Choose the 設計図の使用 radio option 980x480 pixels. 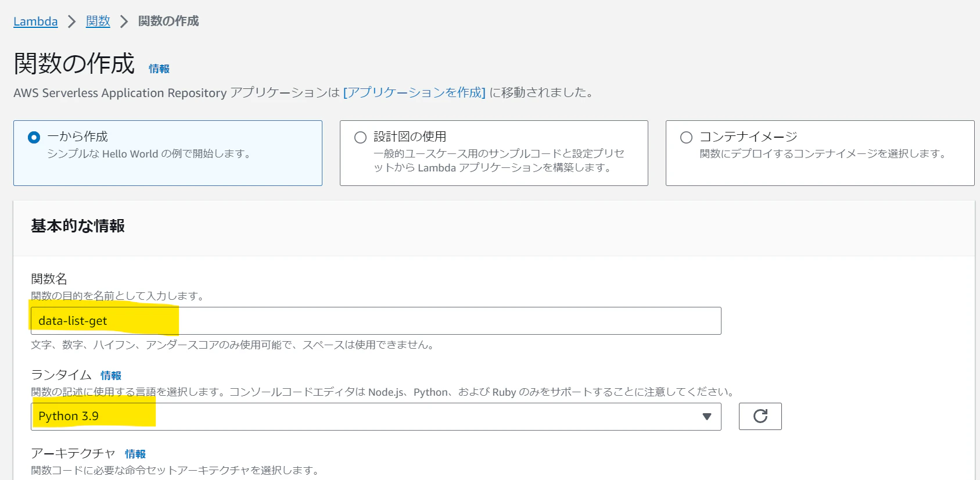pos(360,137)
